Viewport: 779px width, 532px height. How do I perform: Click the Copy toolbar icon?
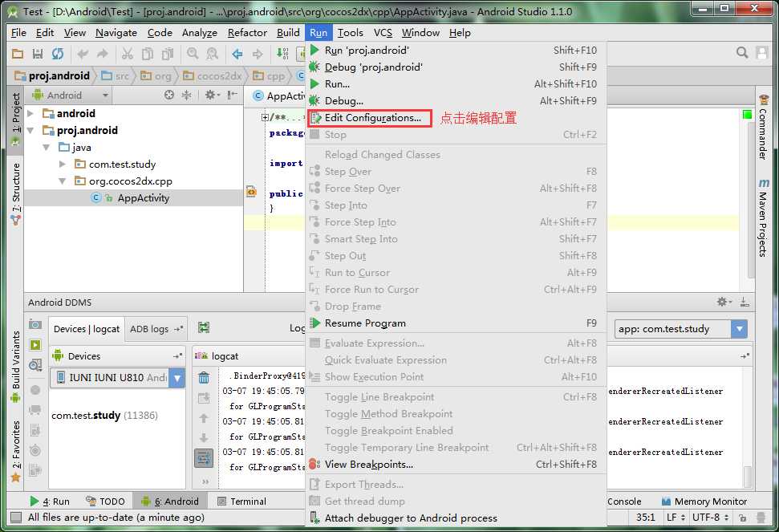click(148, 54)
